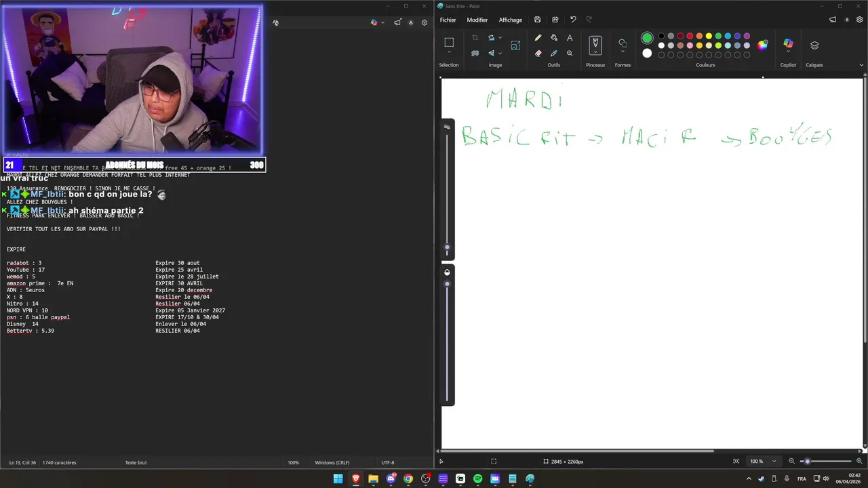
Task: Click the Paint feedback megaphone icon
Action: click(x=833, y=20)
